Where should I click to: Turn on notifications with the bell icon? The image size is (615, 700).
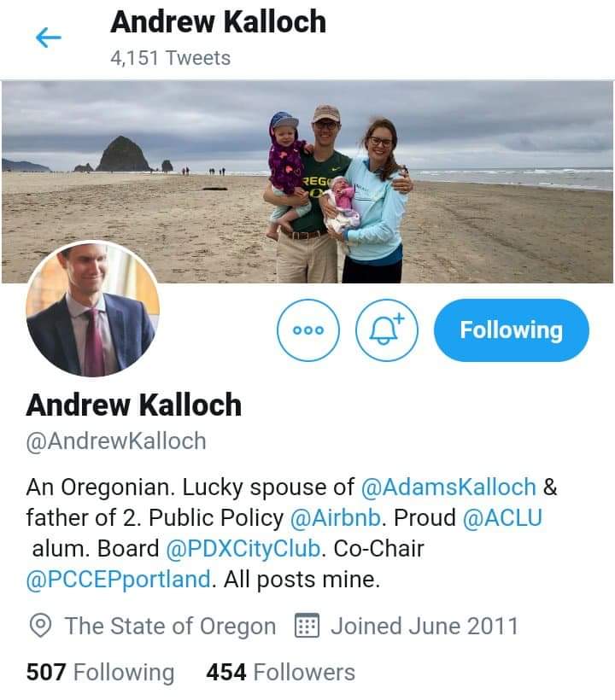click(x=387, y=330)
